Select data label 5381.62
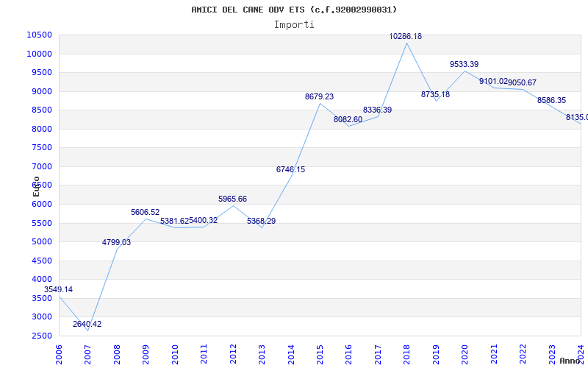This screenshot has height=368, width=588. click(x=174, y=222)
